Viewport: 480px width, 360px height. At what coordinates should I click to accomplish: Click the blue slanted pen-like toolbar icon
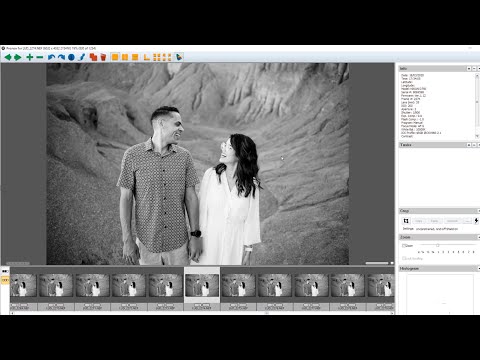click(82, 57)
